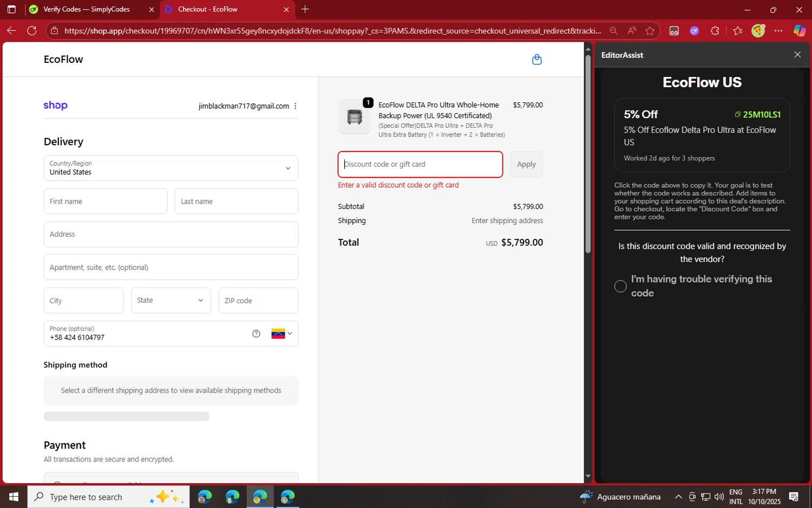Focus the Address field
This screenshot has width=812, height=508.
pyautogui.click(x=171, y=235)
